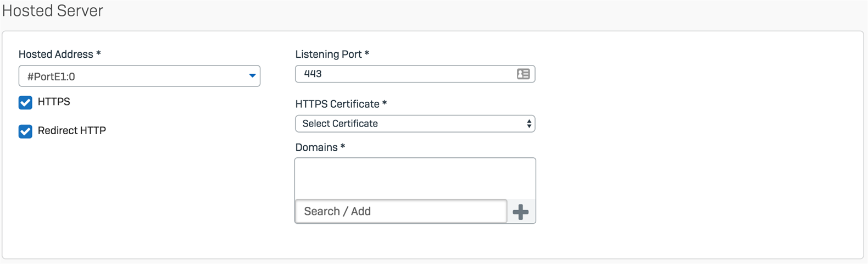The height and width of the screenshot is (264, 868).
Task: Click the empty Domains list box
Action: [415, 179]
